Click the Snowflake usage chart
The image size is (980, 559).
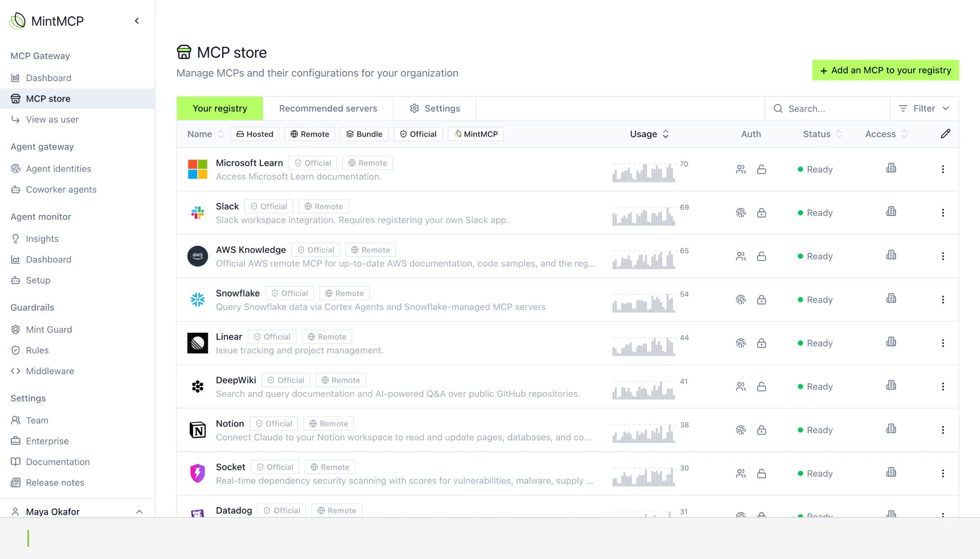pyautogui.click(x=644, y=303)
